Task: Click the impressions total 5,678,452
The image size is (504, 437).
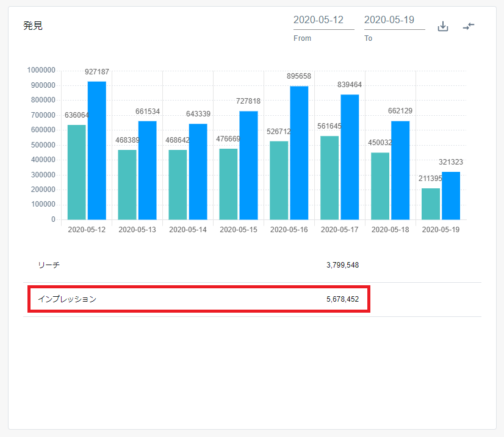Action: click(342, 299)
